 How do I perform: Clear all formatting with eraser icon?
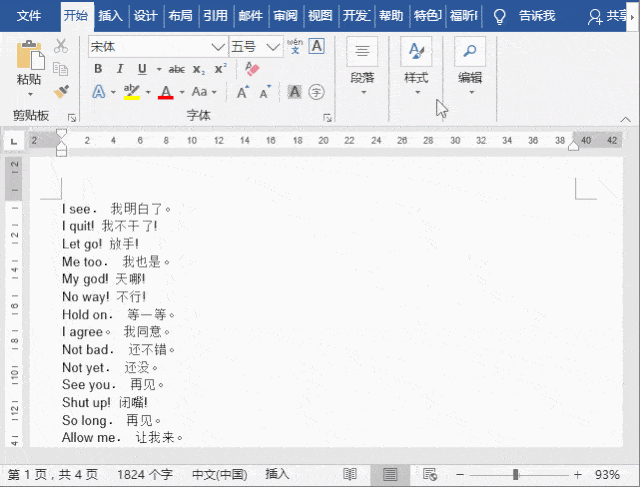click(x=252, y=69)
